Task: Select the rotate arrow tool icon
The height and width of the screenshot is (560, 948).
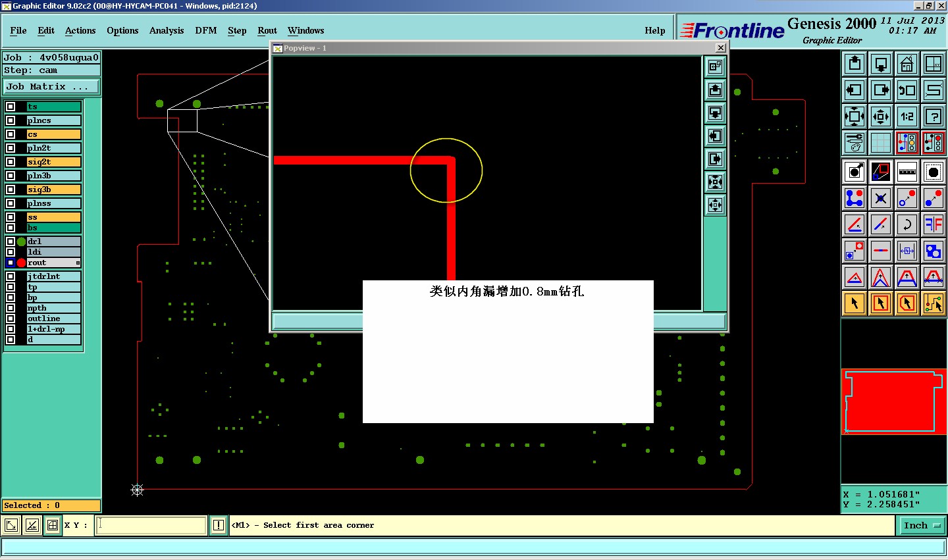Action: 907,224
